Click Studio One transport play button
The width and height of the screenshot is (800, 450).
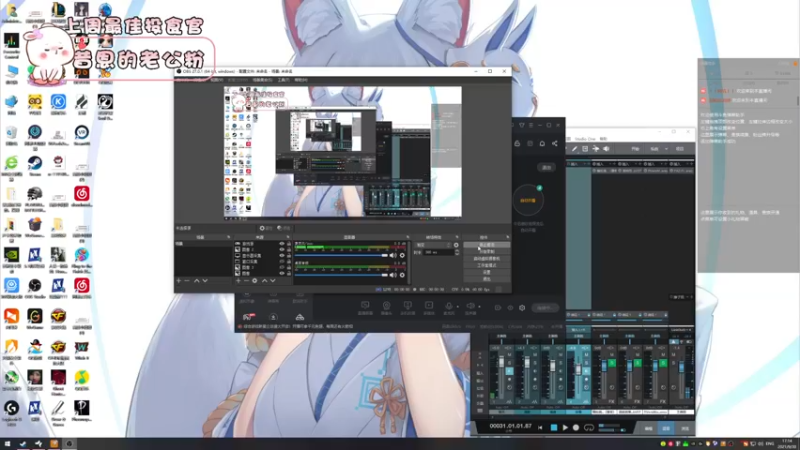(565, 428)
